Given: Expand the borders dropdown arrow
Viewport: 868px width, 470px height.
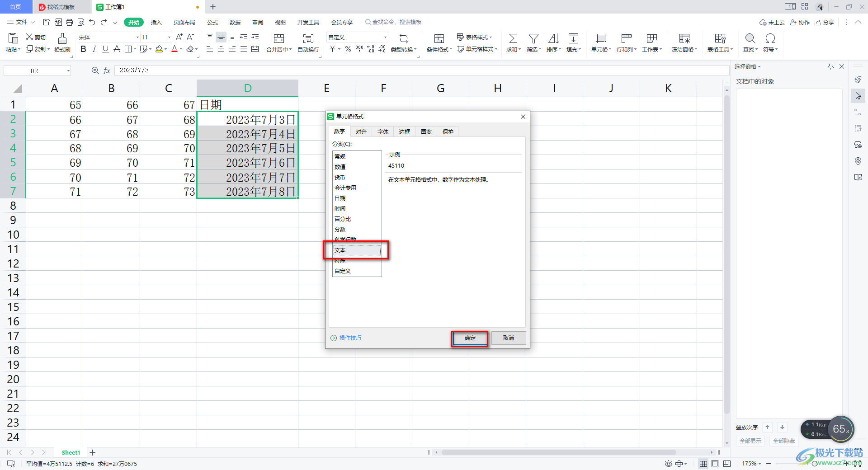Looking at the screenshot, I should (135, 49).
